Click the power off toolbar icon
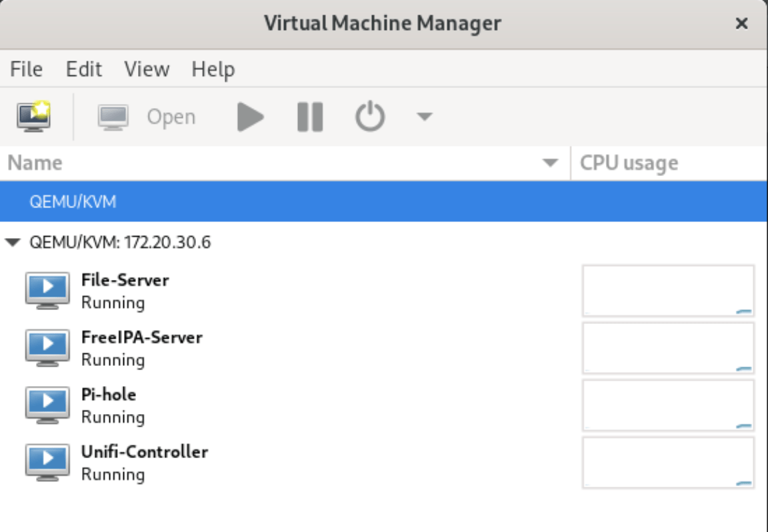 [x=369, y=115]
